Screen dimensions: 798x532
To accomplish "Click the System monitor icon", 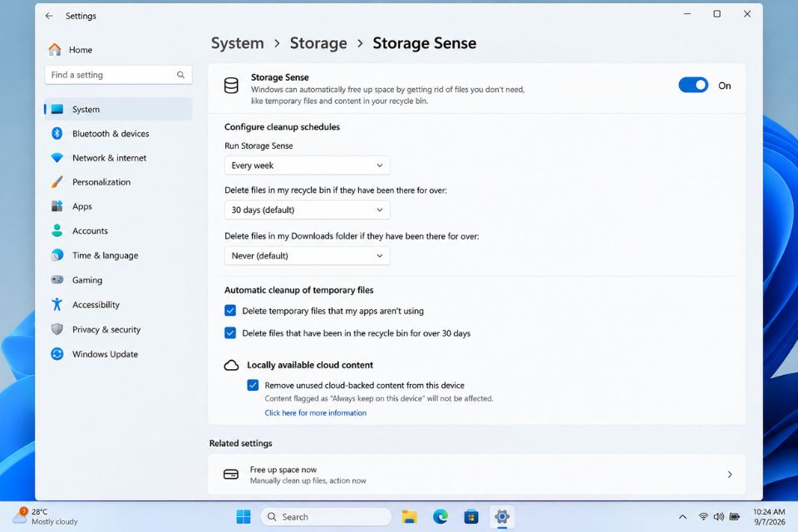I will [x=57, y=109].
